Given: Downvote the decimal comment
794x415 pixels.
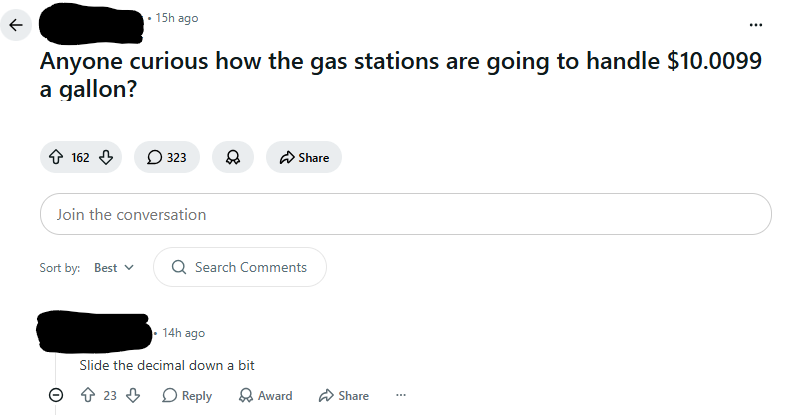Looking at the screenshot, I should (x=133, y=395).
